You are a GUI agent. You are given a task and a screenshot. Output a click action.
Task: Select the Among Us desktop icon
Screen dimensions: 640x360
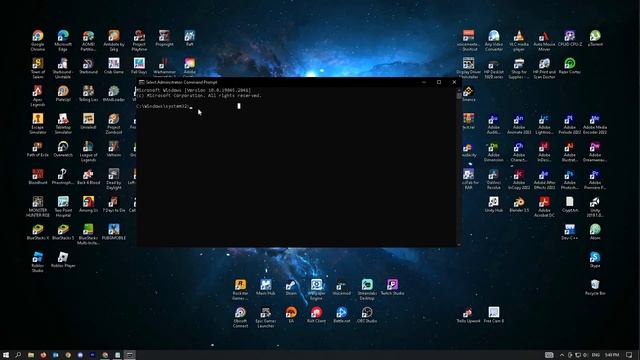click(88, 204)
